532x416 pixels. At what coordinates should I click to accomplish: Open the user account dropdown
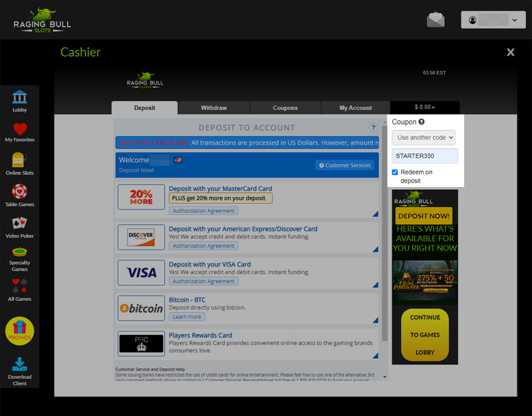point(493,20)
